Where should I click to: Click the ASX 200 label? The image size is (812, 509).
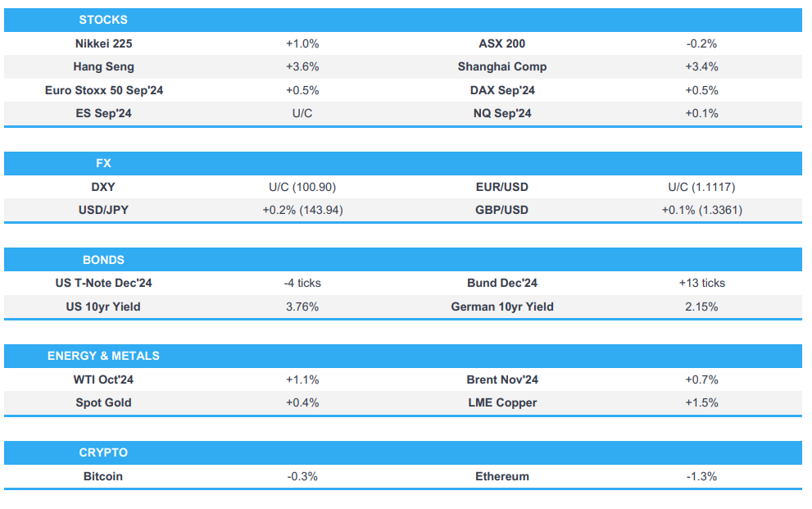point(502,43)
